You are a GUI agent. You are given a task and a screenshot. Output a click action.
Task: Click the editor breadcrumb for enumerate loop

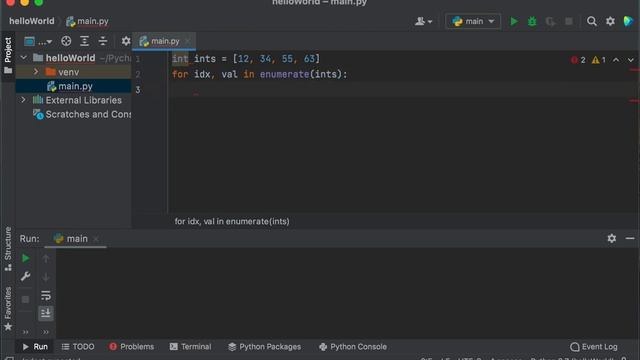pos(232,221)
